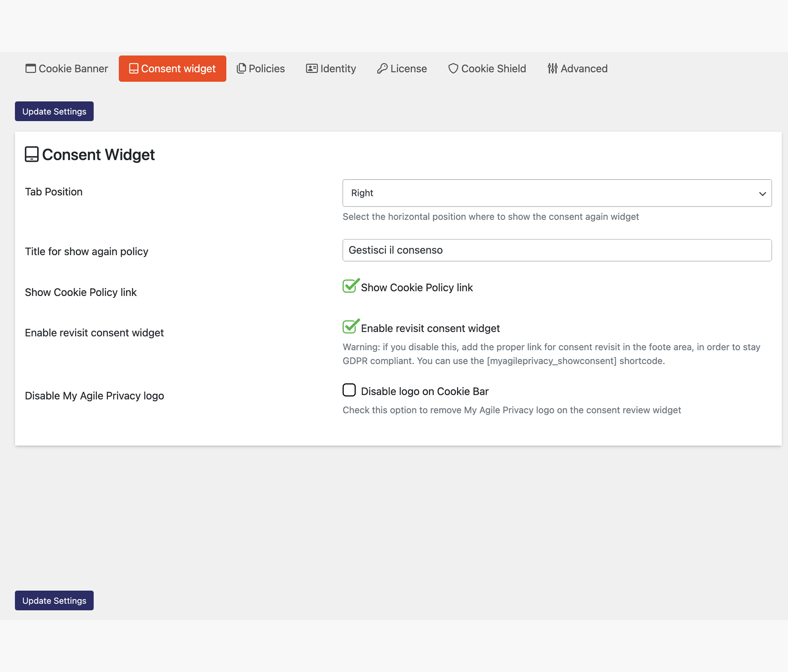
Task: Click the Update Settings button at top
Action: click(54, 112)
